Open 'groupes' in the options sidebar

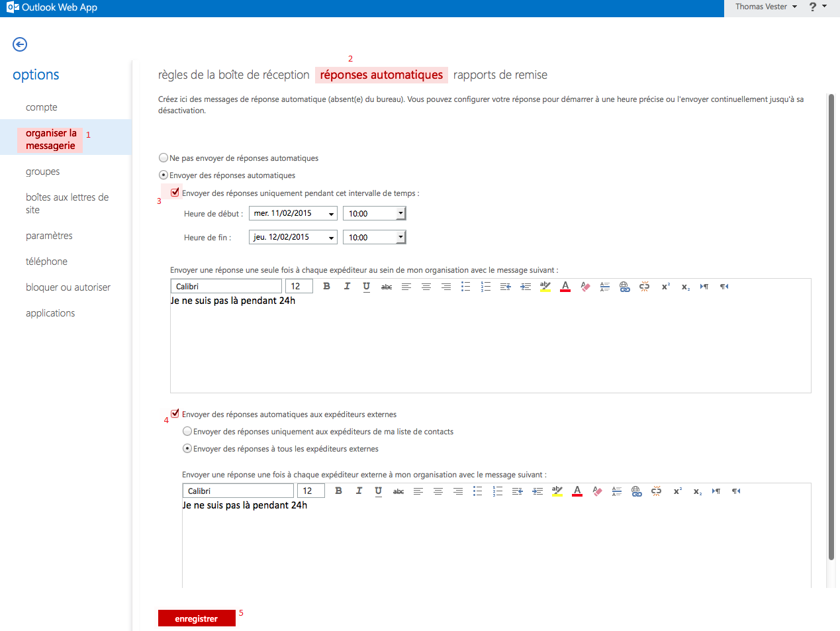43,171
